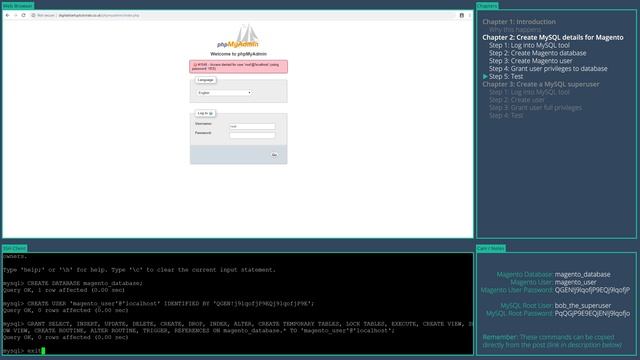Click the browser extension icon
This screenshot has height=360, width=640.
click(462, 15)
